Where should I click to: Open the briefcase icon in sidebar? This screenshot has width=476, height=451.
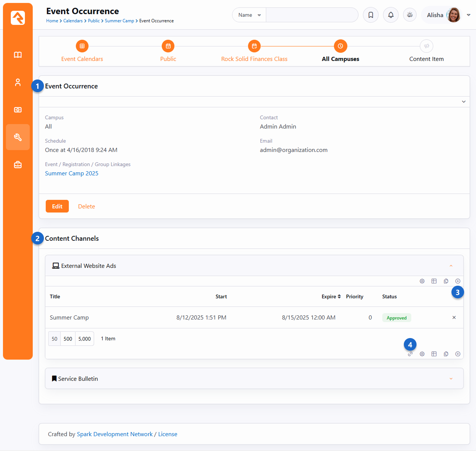tap(18, 165)
